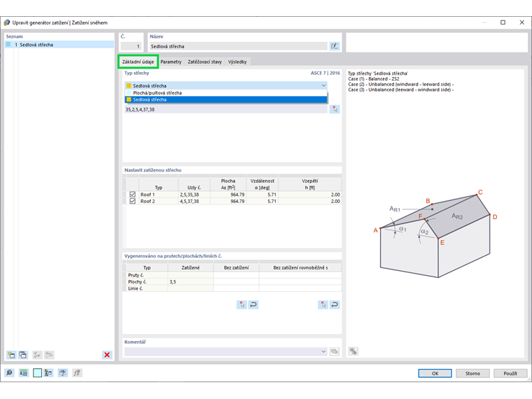Click the deselect all icon in Seznam toolbar
532x399 pixels.
[49, 355]
